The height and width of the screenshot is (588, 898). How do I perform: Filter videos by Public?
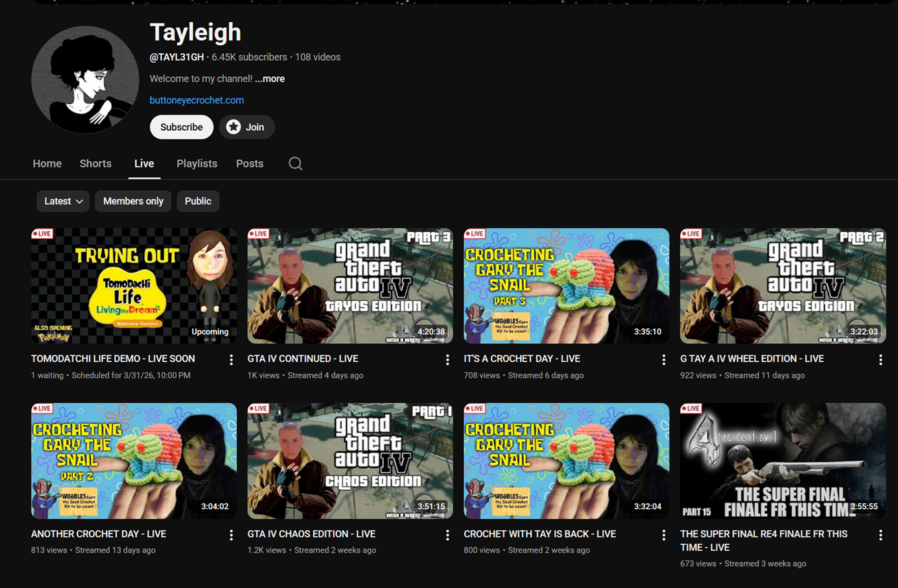198,201
